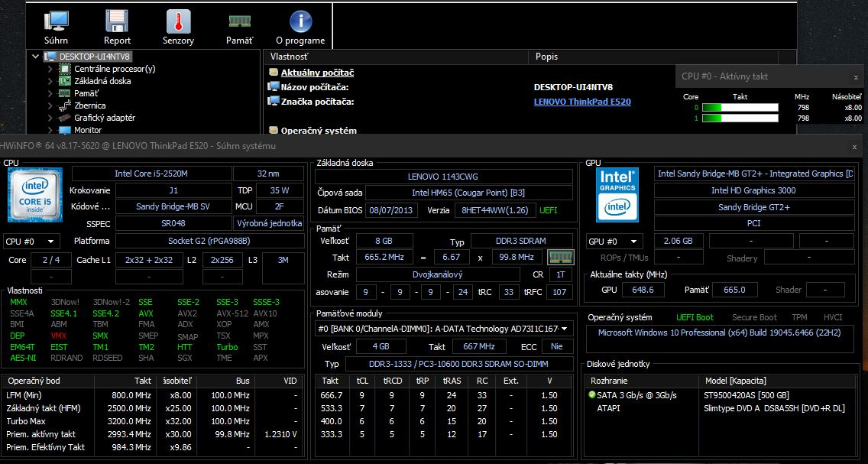
Task: Select Základná doska in the tree
Action: point(102,81)
